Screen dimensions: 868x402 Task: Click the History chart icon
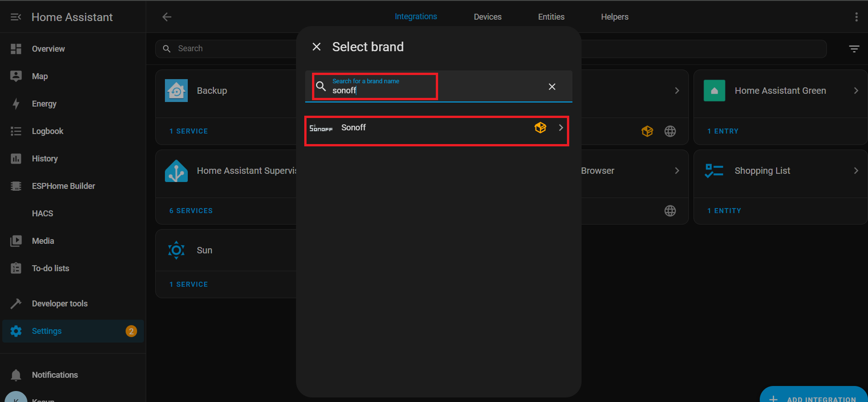(x=16, y=159)
